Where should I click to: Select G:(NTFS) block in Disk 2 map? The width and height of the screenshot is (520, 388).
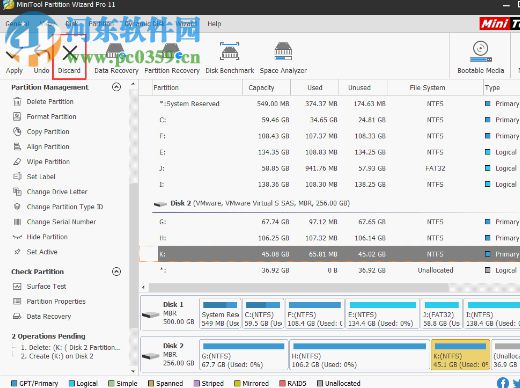pos(243,355)
